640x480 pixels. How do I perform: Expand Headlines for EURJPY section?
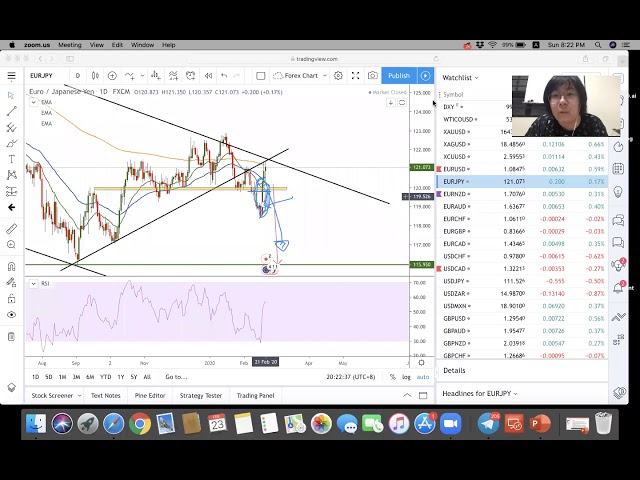click(480, 394)
